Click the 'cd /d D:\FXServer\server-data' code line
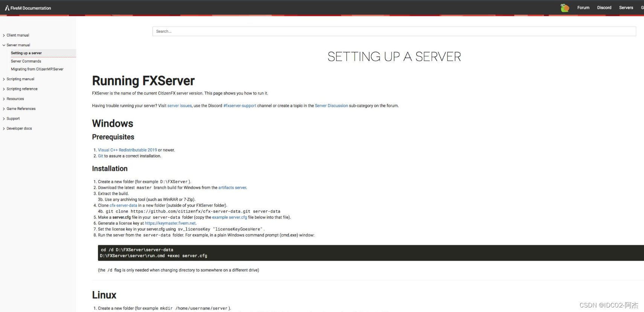Image resolution: width=644 pixels, height=312 pixels. pyautogui.click(x=137, y=250)
